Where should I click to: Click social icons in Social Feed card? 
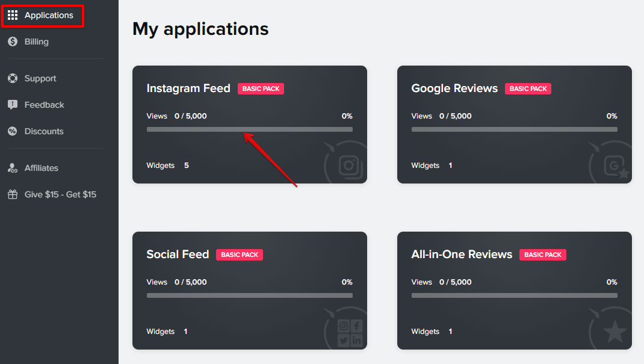click(x=350, y=333)
